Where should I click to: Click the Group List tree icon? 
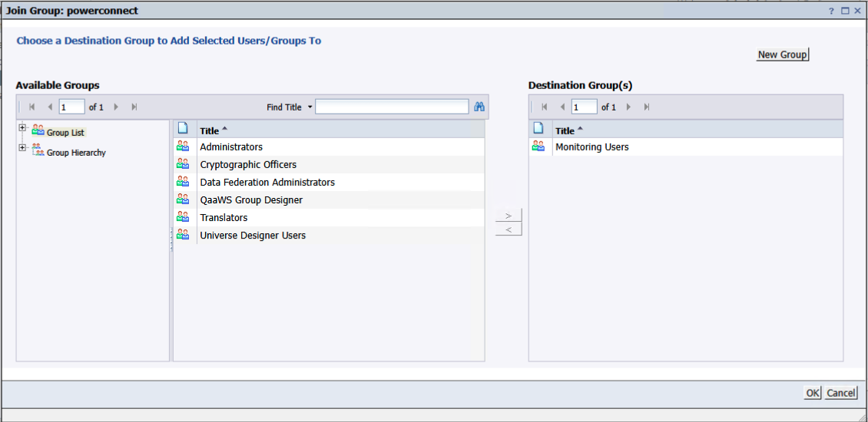(38, 131)
